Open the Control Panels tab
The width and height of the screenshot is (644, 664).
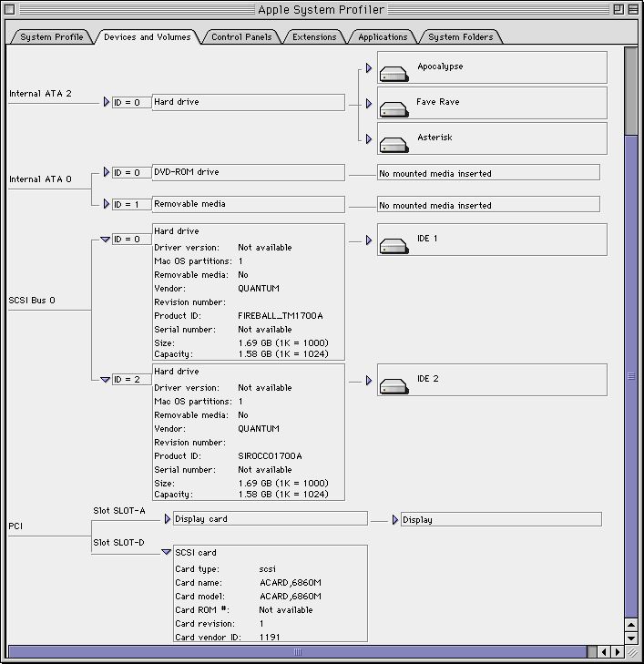241,37
